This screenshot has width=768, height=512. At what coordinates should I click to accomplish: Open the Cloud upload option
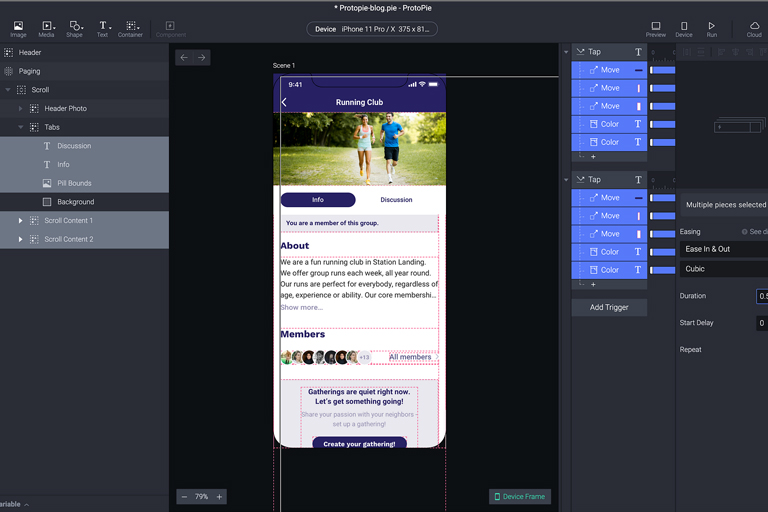(x=754, y=29)
